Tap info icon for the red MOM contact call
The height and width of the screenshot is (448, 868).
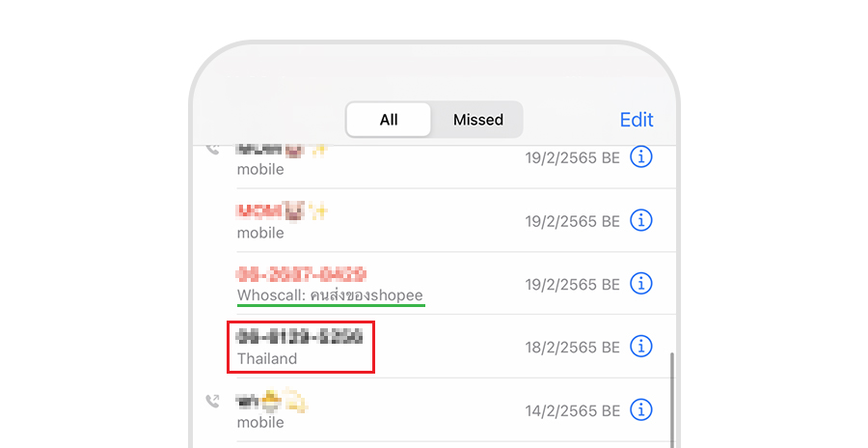point(641,220)
